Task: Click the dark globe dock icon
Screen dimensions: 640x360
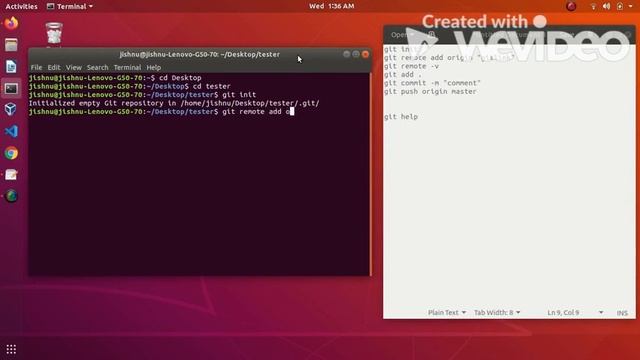Action: tap(11, 196)
